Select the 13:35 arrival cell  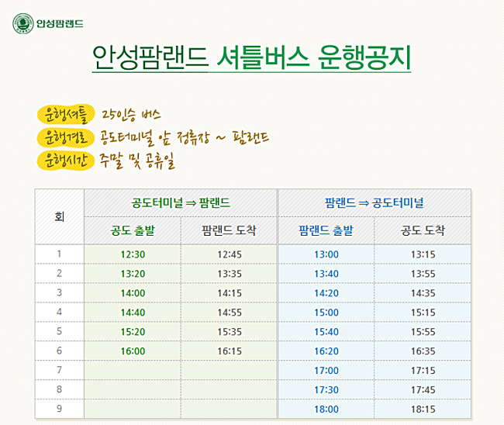coord(229,274)
